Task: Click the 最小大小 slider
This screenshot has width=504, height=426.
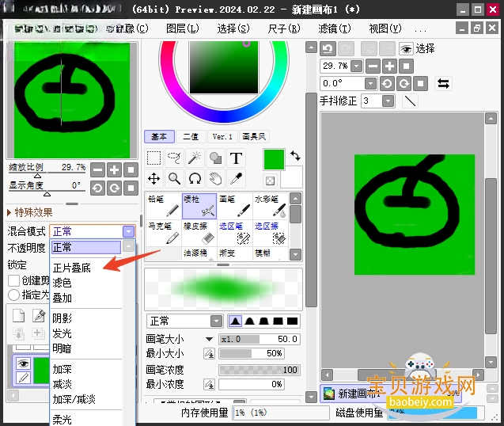Action: tap(252, 354)
